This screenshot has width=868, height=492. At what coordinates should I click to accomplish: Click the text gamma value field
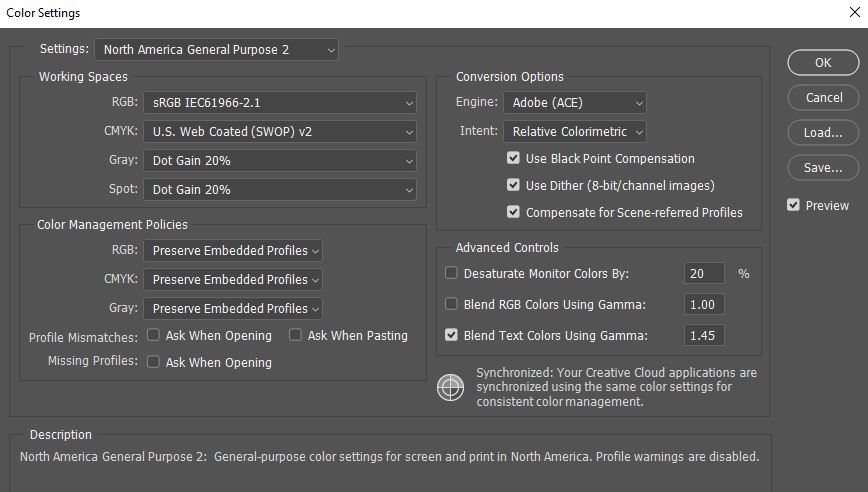click(x=704, y=335)
